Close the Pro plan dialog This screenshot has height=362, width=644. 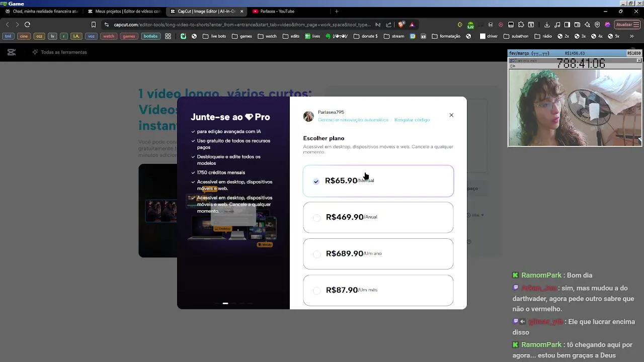[x=451, y=115]
